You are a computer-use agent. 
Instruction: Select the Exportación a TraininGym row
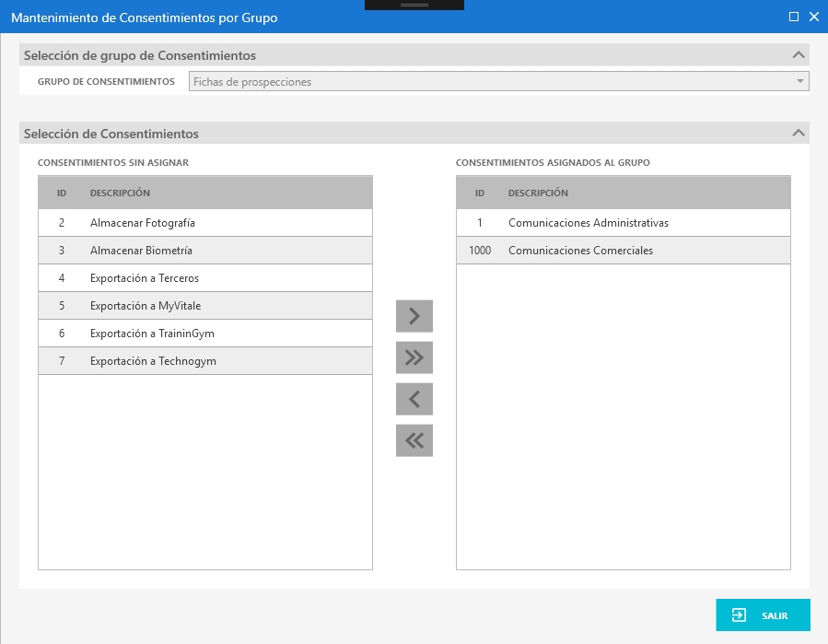pyautogui.click(x=205, y=334)
